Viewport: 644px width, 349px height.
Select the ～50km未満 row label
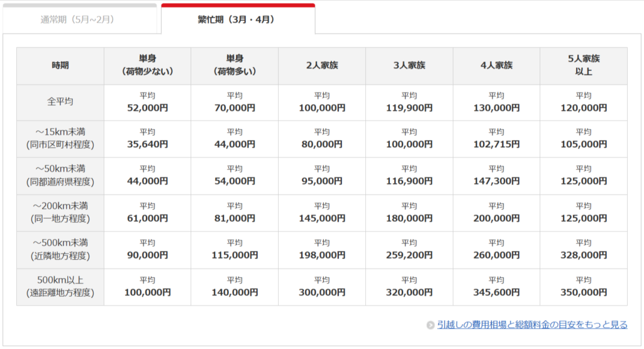60,175
